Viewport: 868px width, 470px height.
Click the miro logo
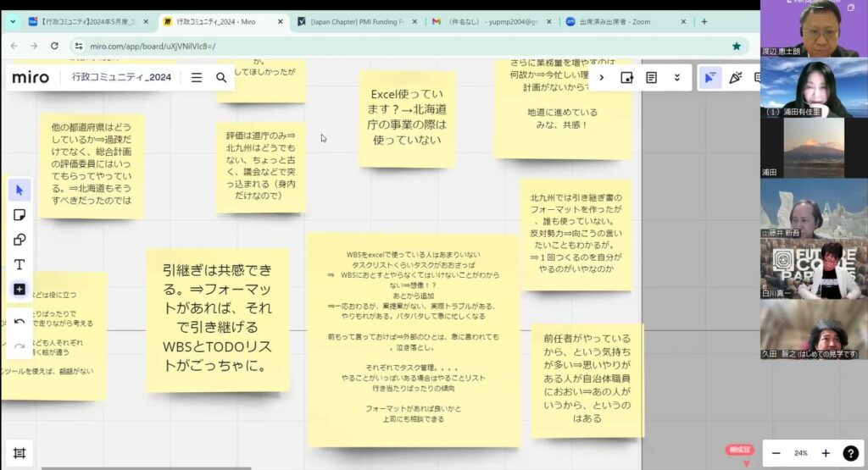click(31, 77)
